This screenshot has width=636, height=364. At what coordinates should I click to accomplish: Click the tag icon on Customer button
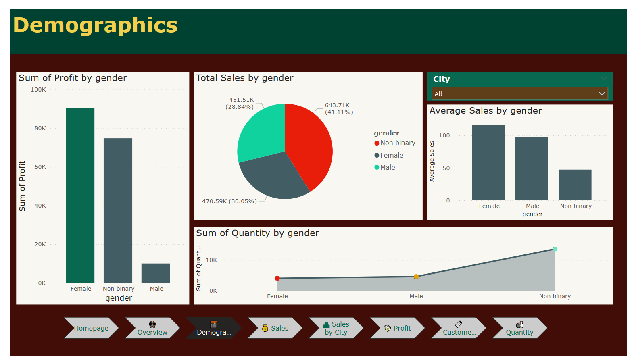pos(459,324)
